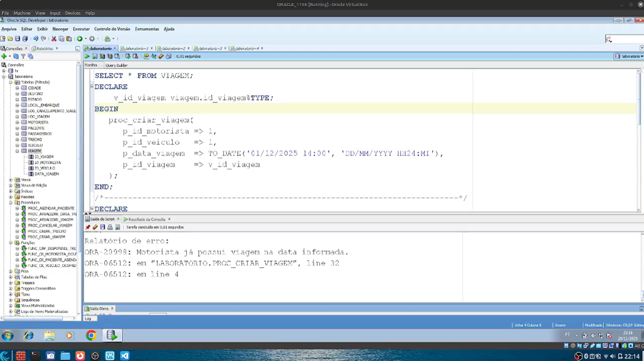Toggle the red pin in Saída do Script

88,227
